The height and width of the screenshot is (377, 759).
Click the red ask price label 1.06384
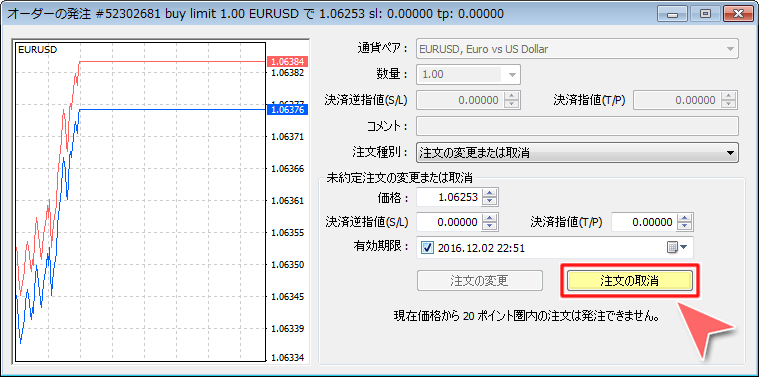point(288,61)
